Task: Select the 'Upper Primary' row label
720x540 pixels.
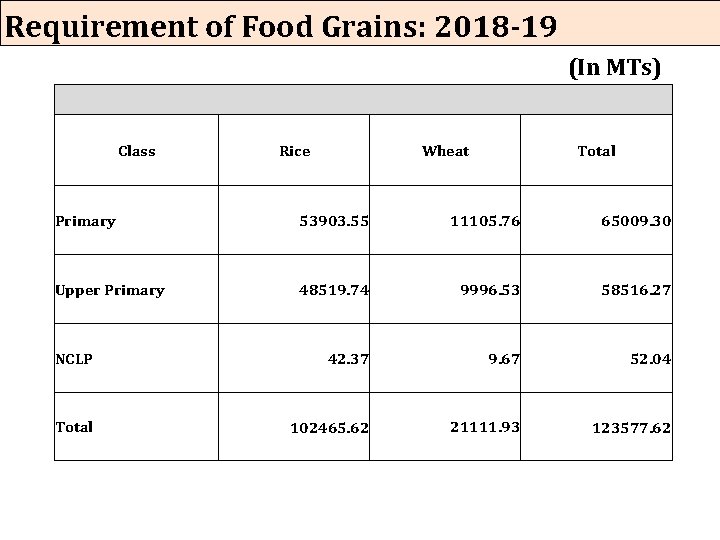Action: pos(110,290)
